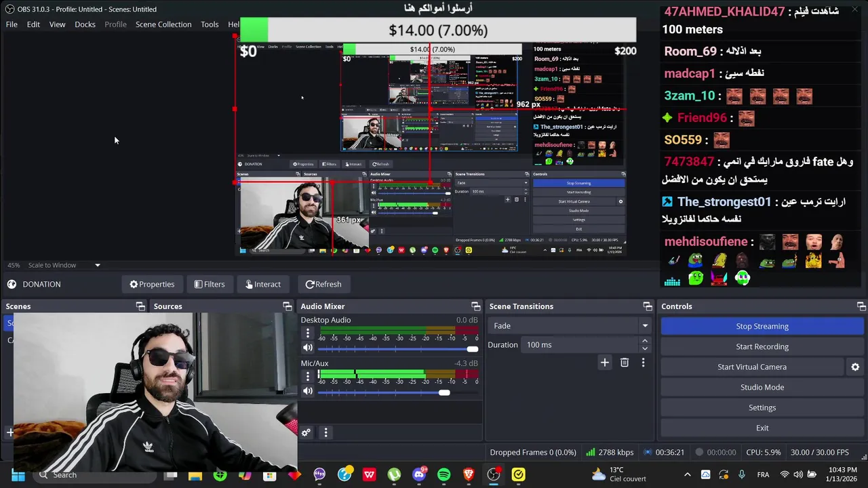Pop out the Controls dock
The height and width of the screenshot is (488, 868).
click(861, 306)
